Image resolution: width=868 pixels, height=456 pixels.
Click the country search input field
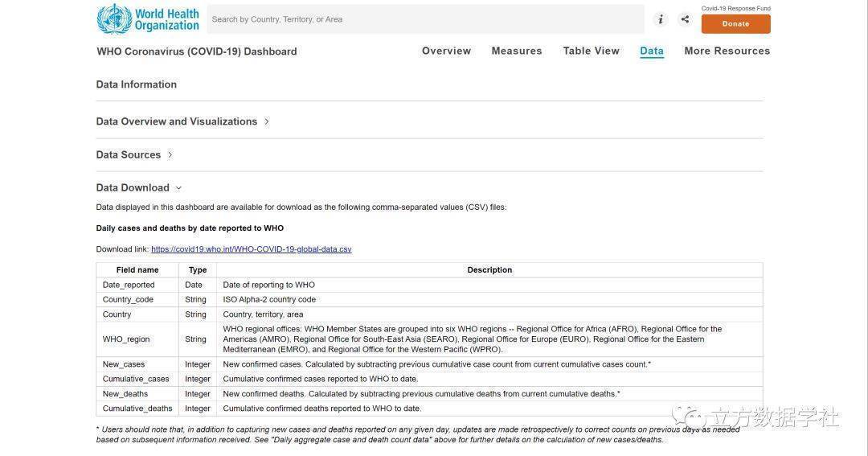(424, 19)
